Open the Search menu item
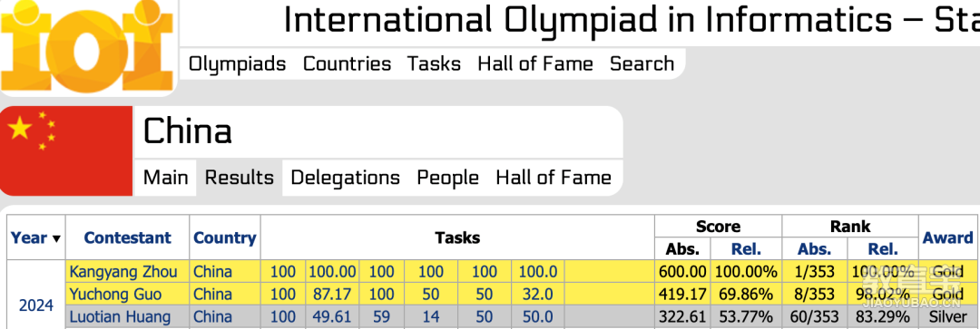980x329 pixels. pos(642,63)
